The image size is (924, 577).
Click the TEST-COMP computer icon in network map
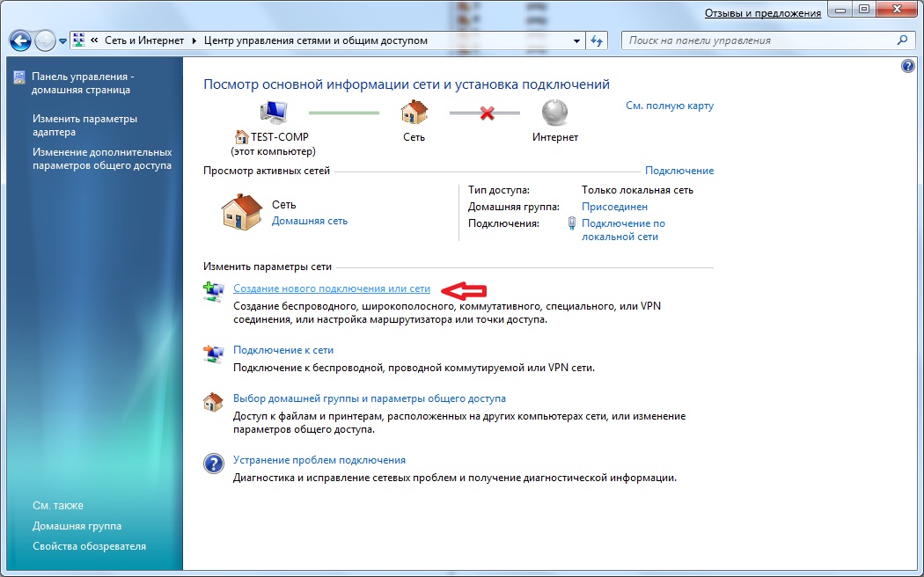tap(274, 112)
